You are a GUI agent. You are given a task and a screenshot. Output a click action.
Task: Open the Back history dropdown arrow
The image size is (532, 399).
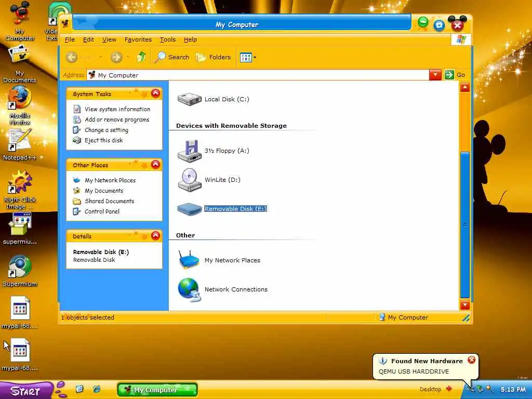point(100,57)
